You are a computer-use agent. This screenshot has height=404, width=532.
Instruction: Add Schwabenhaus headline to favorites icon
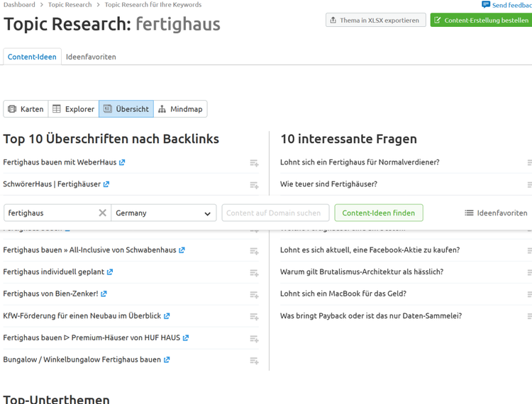point(254,251)
